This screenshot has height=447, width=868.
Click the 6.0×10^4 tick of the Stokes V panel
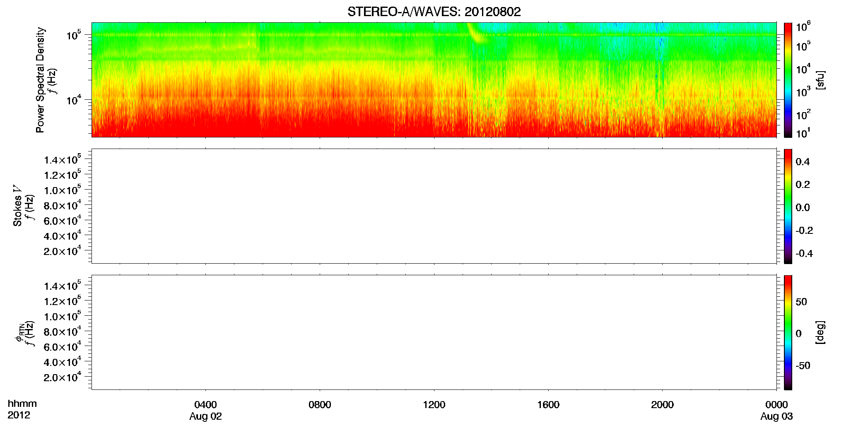coord(63,220)
